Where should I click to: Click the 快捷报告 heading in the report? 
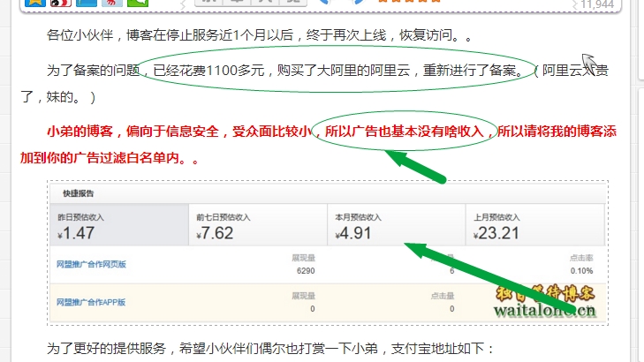point(78,192)
